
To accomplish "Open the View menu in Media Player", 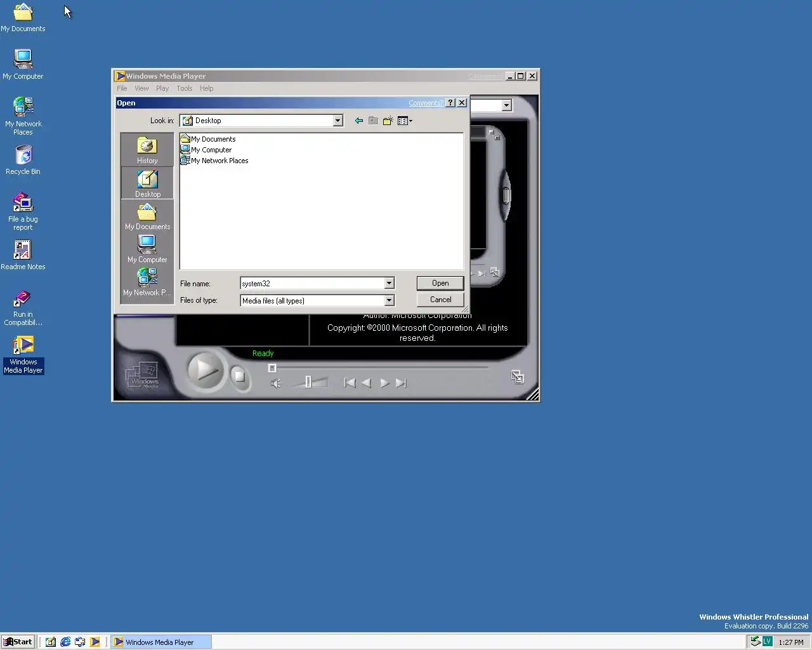I will [x=141, y=88].
